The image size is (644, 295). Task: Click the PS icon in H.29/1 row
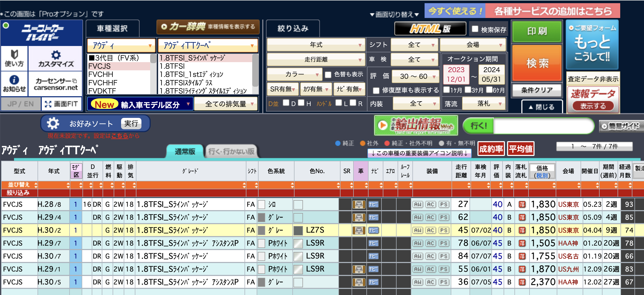tap(444, 269)
